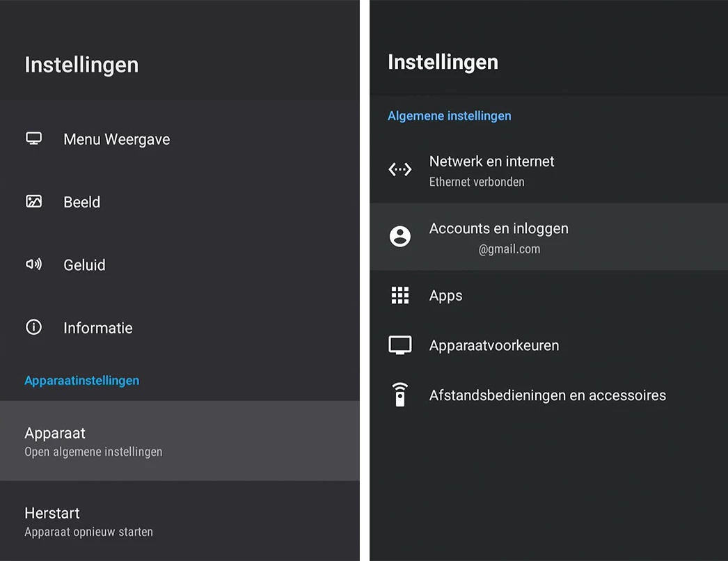This screenshot has width=728, height=561.
Task: Click the TV icon beside Apparaatvoorkeuren
Action: coord(399,345)
